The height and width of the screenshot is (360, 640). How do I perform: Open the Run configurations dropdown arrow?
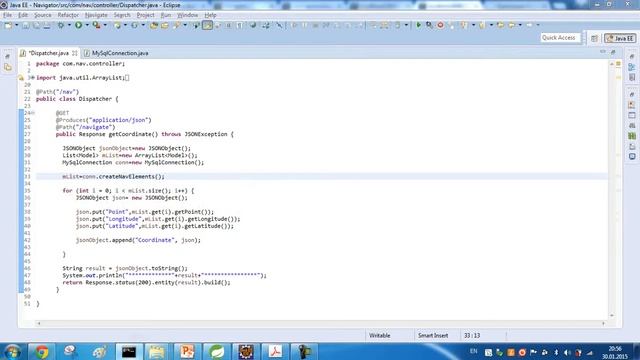[x=87, y=25]
